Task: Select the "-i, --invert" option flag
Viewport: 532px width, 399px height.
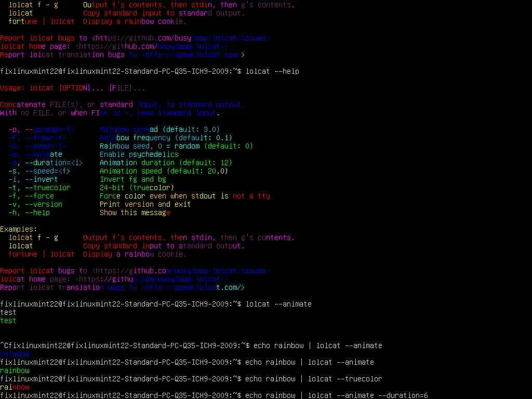Action: [x=33, y=179]
